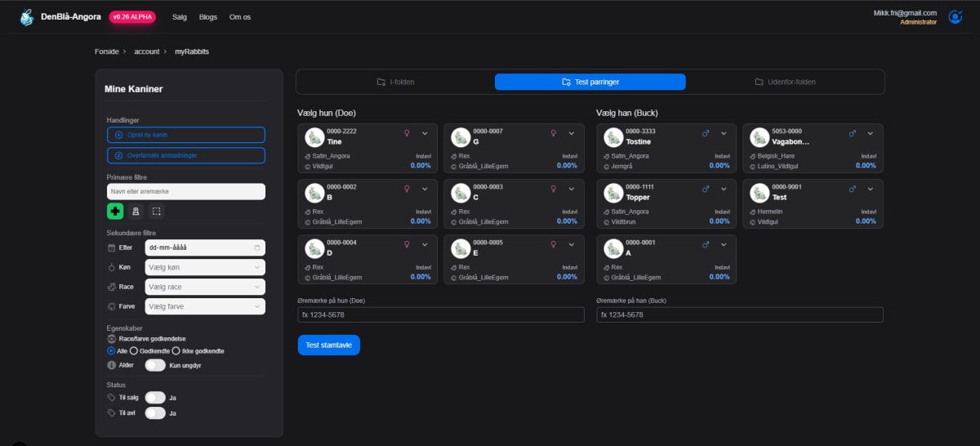Click the tag icon beside Til avl
The image size is (980, 446).
[112, 413]
